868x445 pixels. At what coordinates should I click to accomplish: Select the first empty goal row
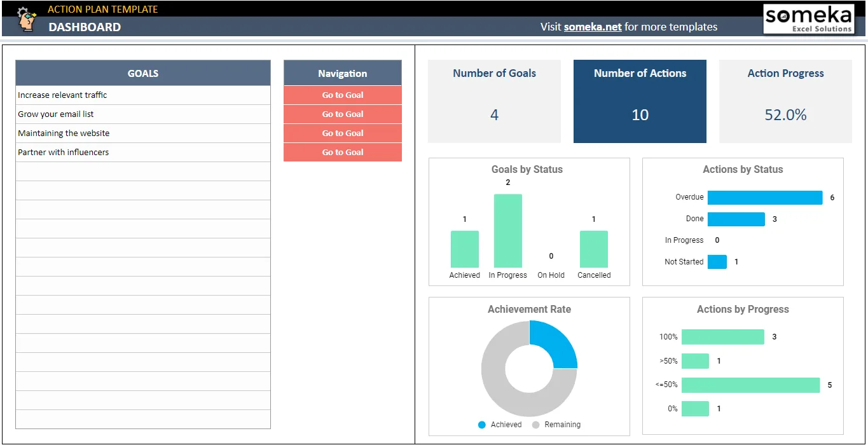point(143,172)
